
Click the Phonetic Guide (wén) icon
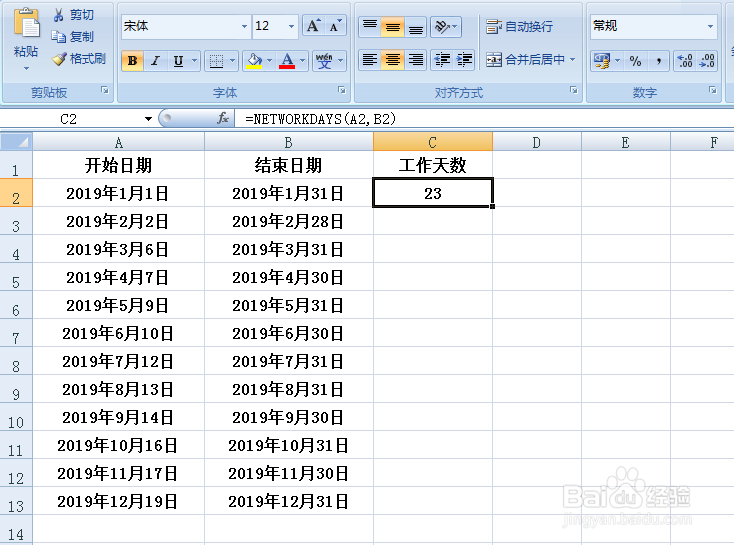pyautogui.click(x=324, y=61)
